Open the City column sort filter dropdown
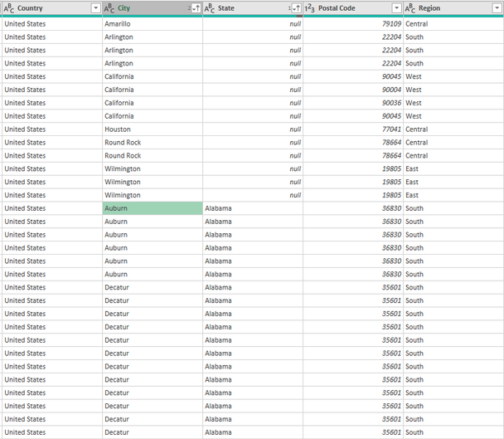The image size is (504, 439). click(x=196, y=8)
